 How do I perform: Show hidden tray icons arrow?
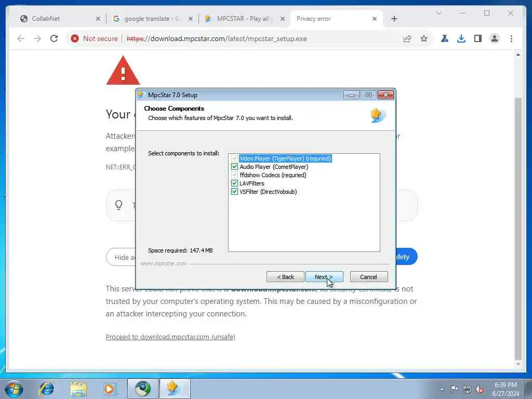(x=442, y=390)
